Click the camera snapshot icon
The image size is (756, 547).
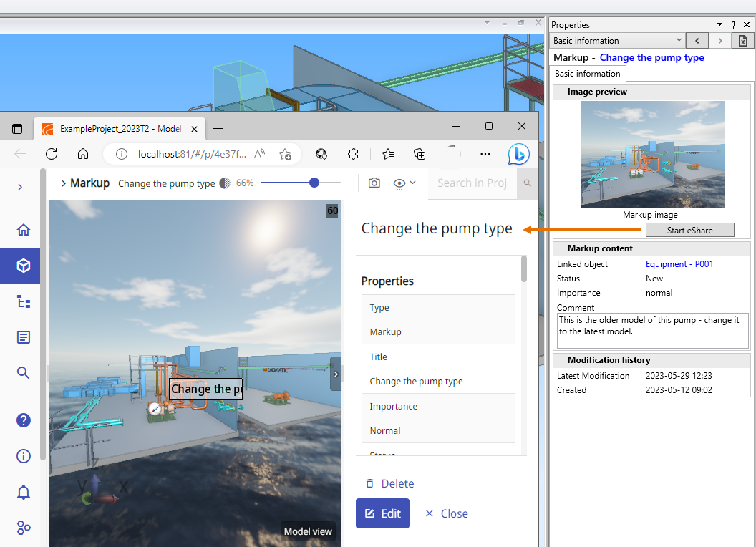(x=374, y=183)
